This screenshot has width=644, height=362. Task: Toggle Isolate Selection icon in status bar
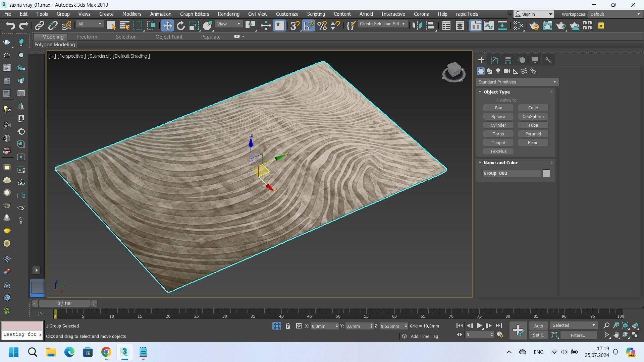[277, 326]
